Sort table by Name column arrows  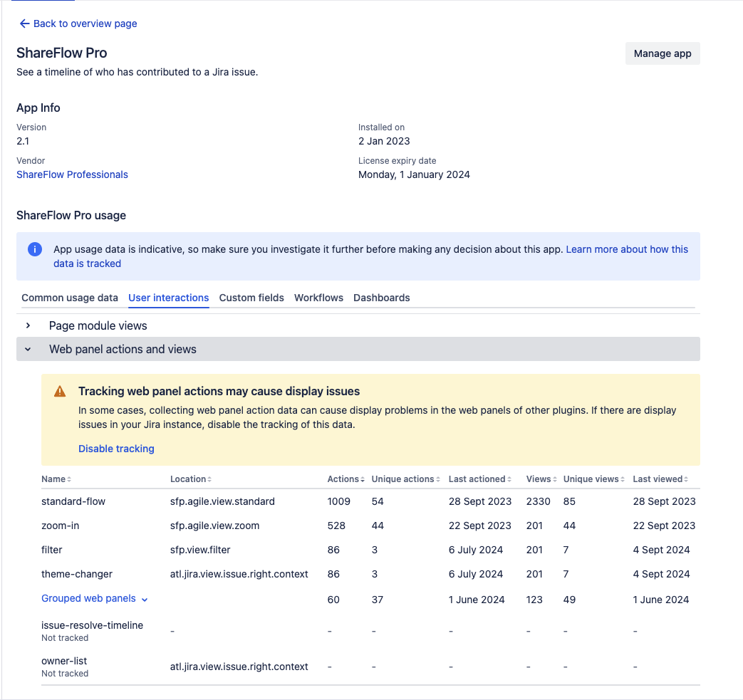(69, 480)
